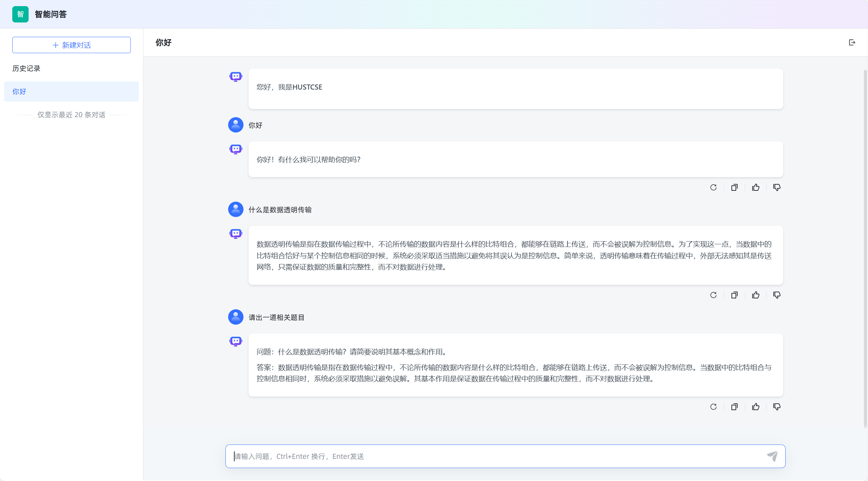Regenerate the 问题/答案 quiz response
The image size is (868, 481).
[x=713, y=407]
